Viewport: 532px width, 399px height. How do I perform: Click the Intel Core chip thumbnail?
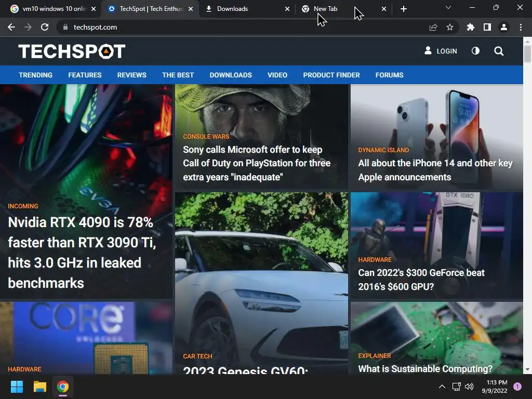coord(86,338)
